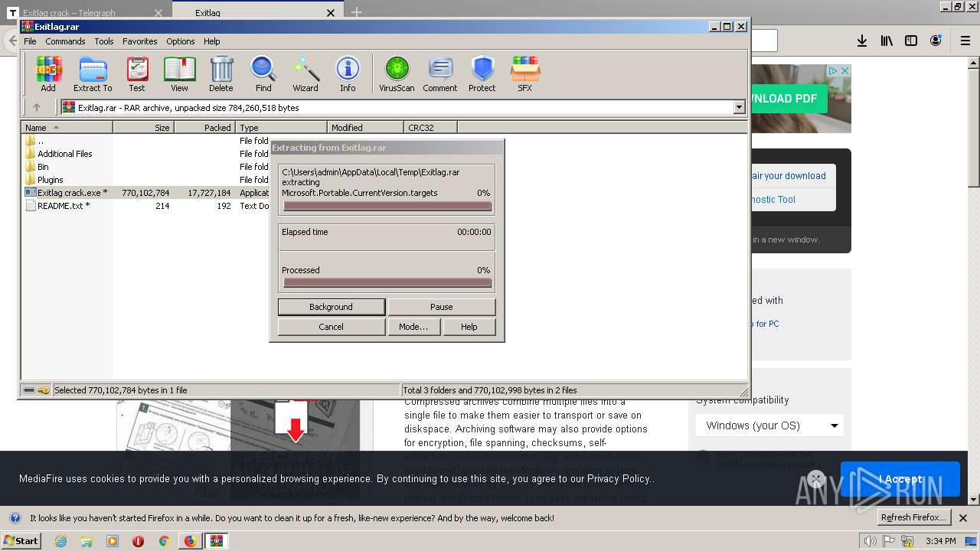Toggle Firefox sidebar icon
This screenshot has height=551, width=980.
(x=911, y=41)
